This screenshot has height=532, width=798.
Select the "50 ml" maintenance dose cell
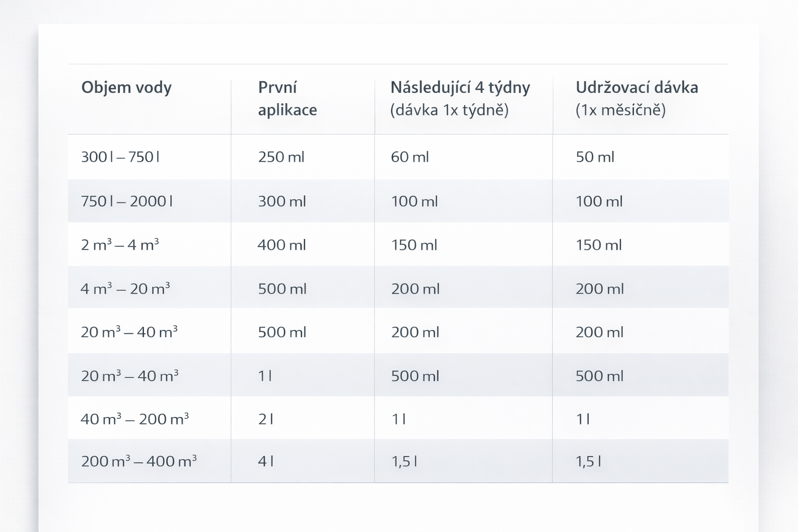[595, 157]
